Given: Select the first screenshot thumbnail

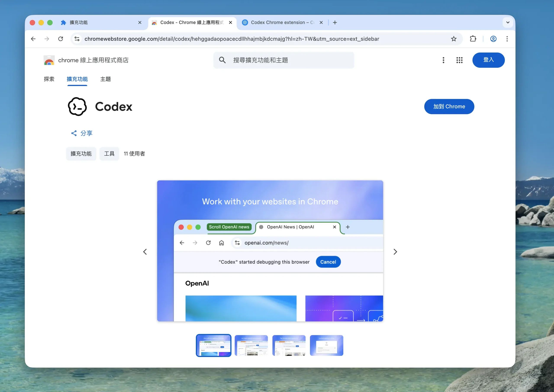Looking at the screenshot, I should tap(214, 346).
